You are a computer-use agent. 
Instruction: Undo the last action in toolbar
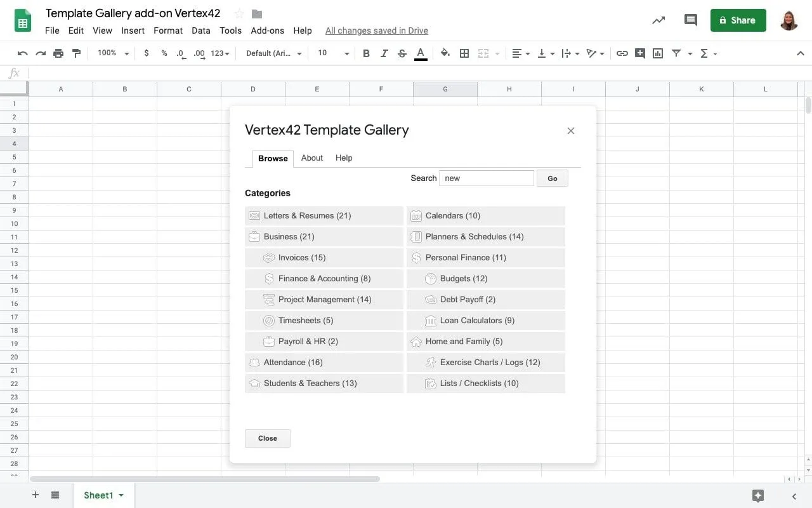23,53
